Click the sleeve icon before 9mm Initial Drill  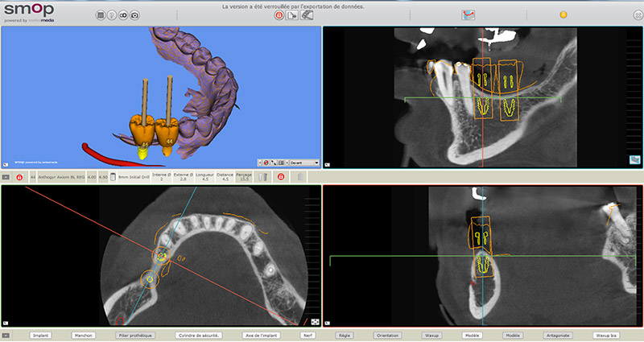[x=114, y=175]
